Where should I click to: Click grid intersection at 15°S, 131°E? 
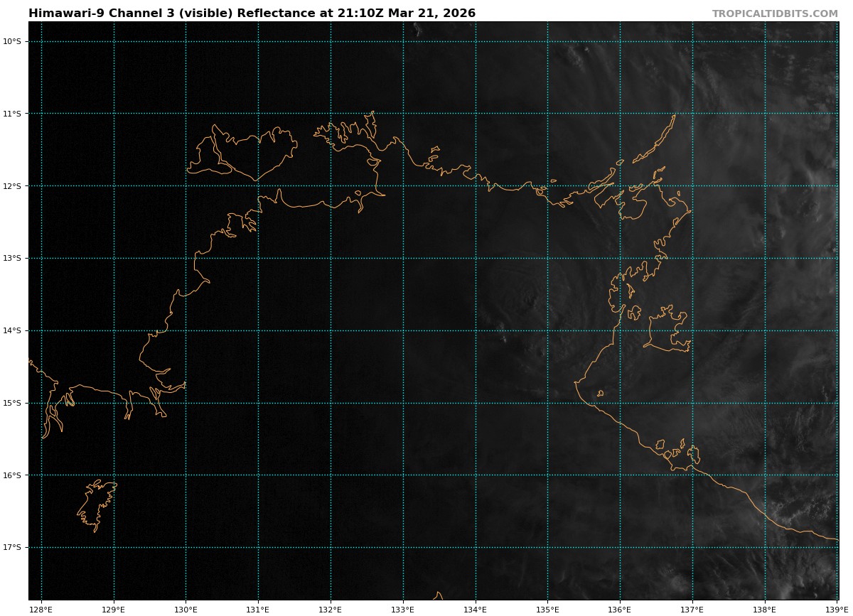point(258,403)
